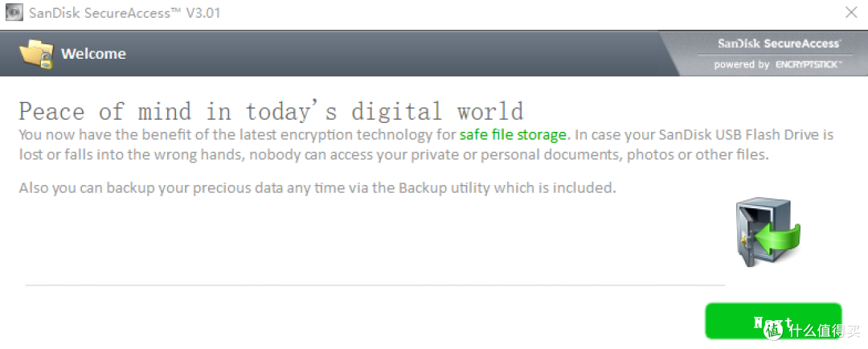The height and width of the screenshot is (349, 868).
Task: Click the '什么值得买' watermark text
Action: [825, 331]
